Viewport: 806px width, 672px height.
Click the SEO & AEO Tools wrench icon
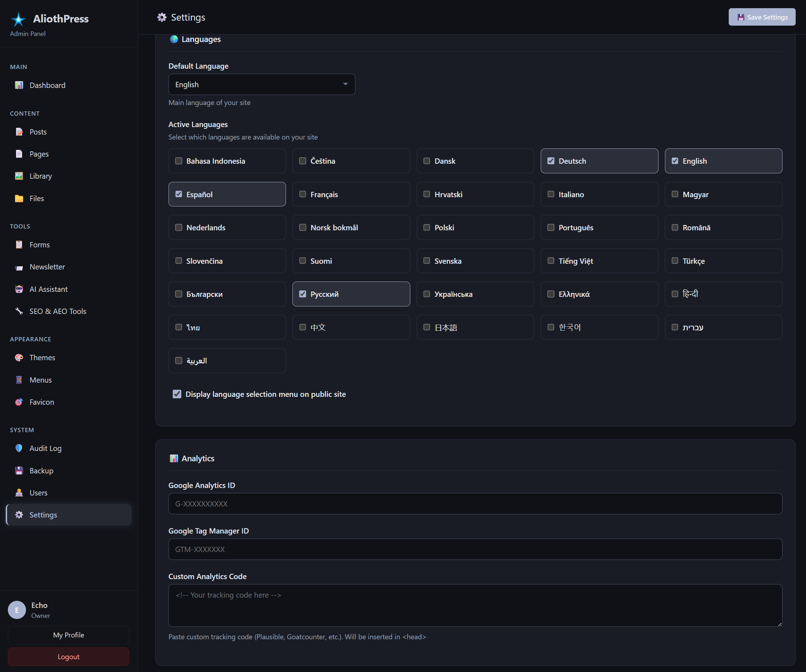pyautogui.click(x=19, y=311)
